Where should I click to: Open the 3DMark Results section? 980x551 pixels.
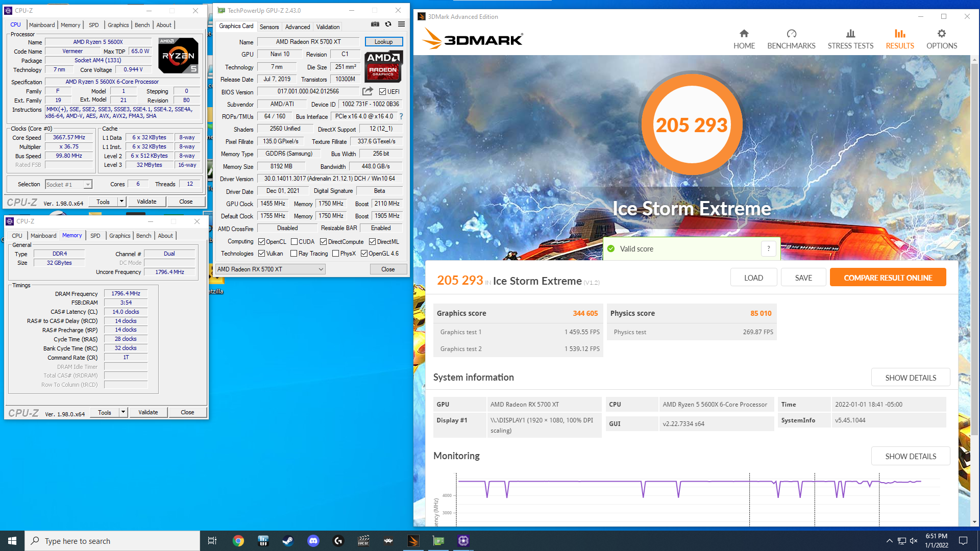(900, 39)
